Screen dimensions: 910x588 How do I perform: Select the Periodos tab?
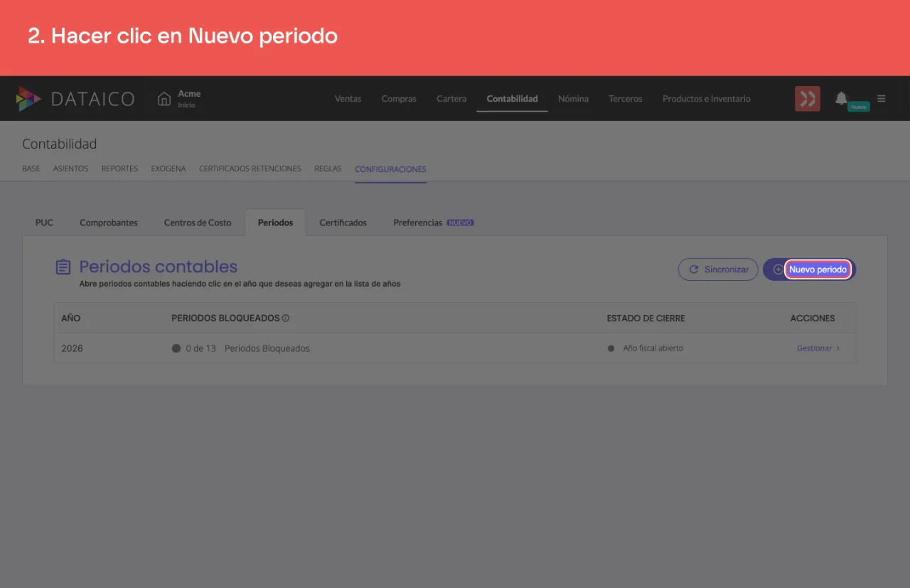[x=276, y=223]
